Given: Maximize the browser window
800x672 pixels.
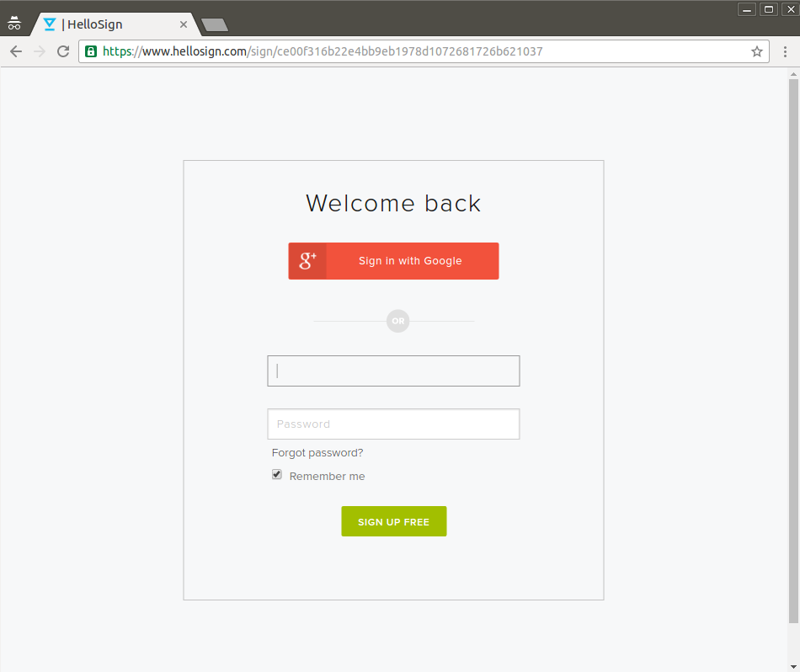Looking at the screenshot, I should pyautogui.click(x=769, y=9).
